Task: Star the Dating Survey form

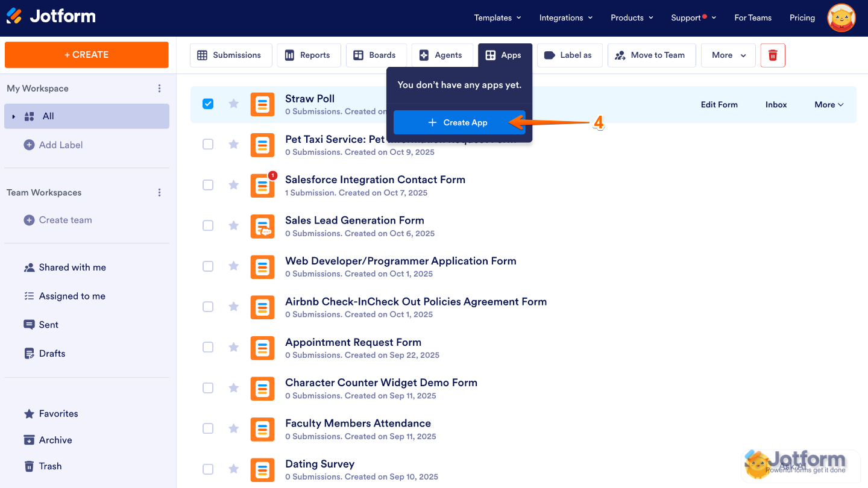Action: pyautogui.click(x=234, y=469)
